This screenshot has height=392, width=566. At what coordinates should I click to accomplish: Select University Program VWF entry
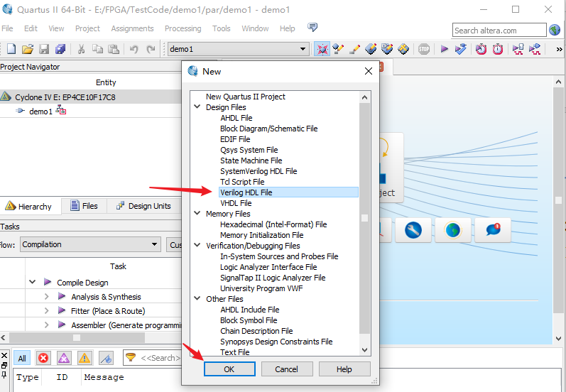pyautogui.click(x=261, y=288)
